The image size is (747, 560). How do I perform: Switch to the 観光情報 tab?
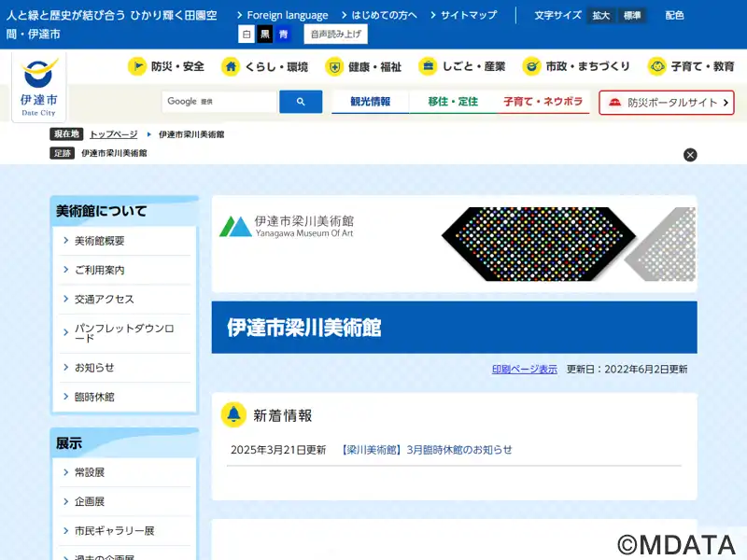pos(370,102)
